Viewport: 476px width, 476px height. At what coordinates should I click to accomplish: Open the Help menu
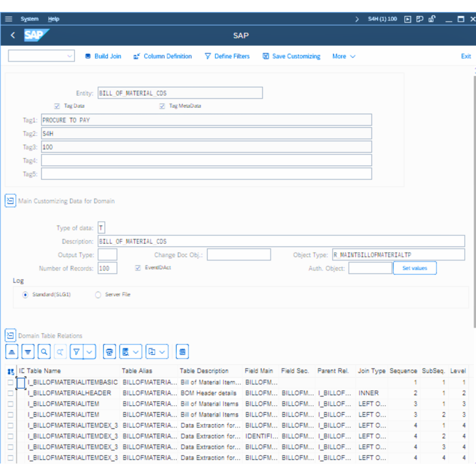pyautogui.click(x=54, y=19)
